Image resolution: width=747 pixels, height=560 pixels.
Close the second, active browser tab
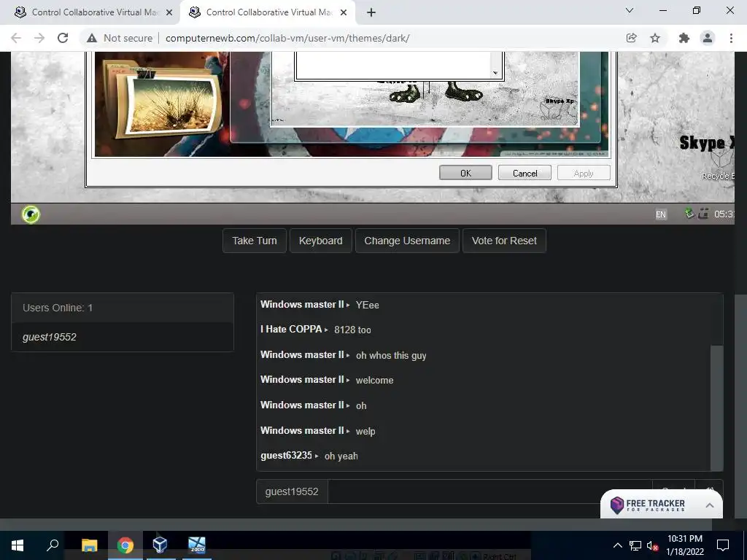click(x=343, y=12)
